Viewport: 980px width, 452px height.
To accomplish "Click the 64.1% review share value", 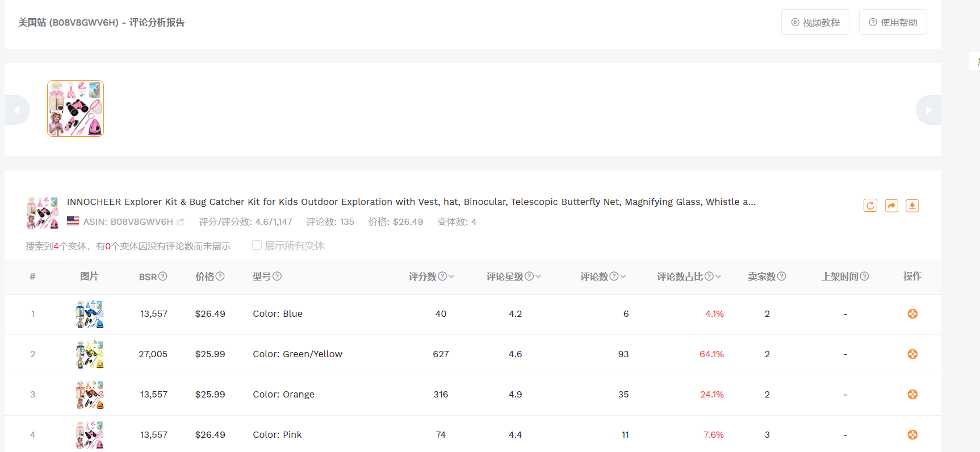I will coord(711,354).
